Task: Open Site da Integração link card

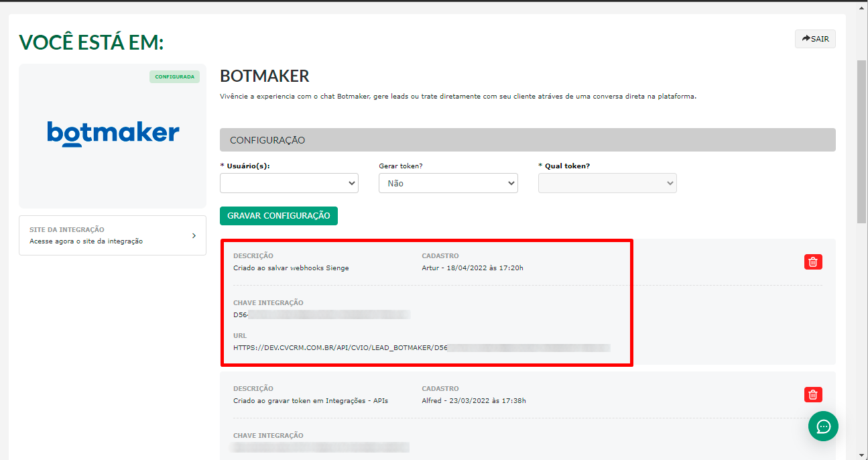Action: [113, 235]
